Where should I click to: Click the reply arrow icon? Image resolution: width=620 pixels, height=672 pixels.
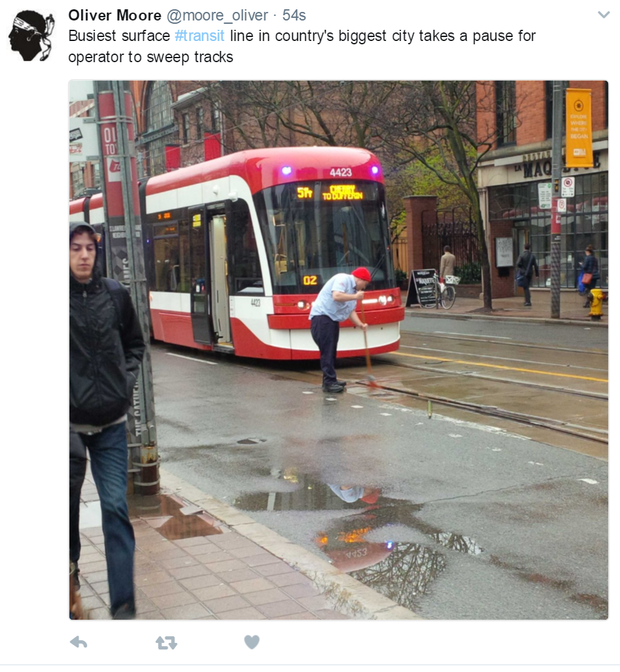[79, 642]
